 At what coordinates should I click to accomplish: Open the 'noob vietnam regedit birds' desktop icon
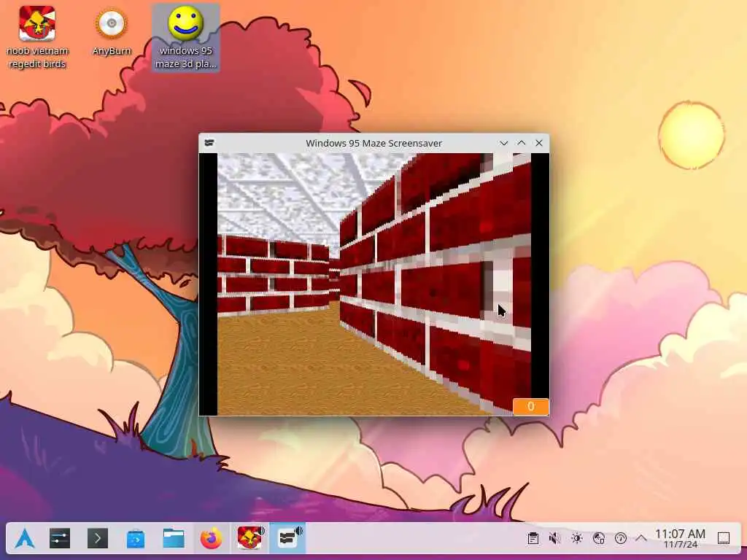tap(37, 37)
